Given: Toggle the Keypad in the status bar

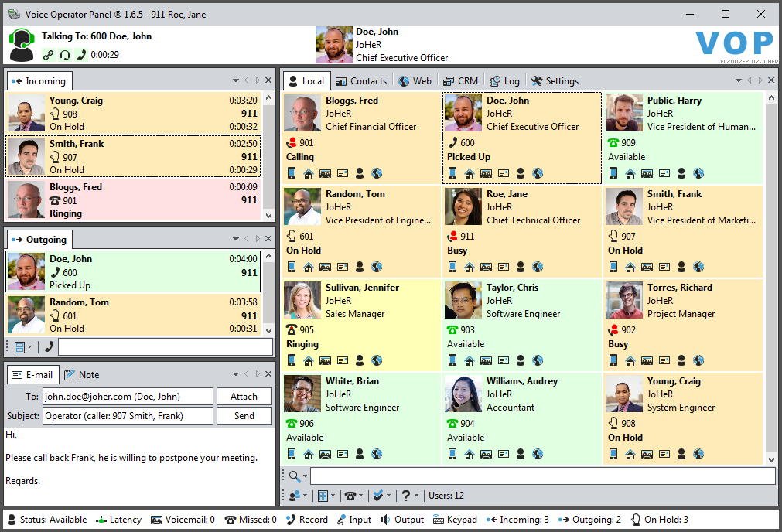Looking at the screenshot, I should [x=455, y=520].
